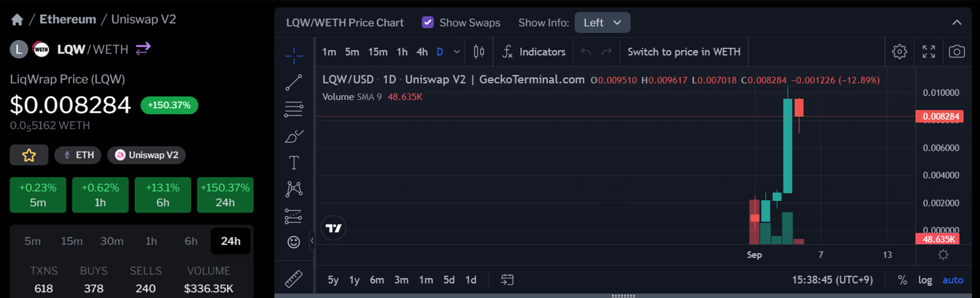Select the trend line drawing tool
Image resolution: width=980 pixels, height=298 pixels.
[294, 82]
